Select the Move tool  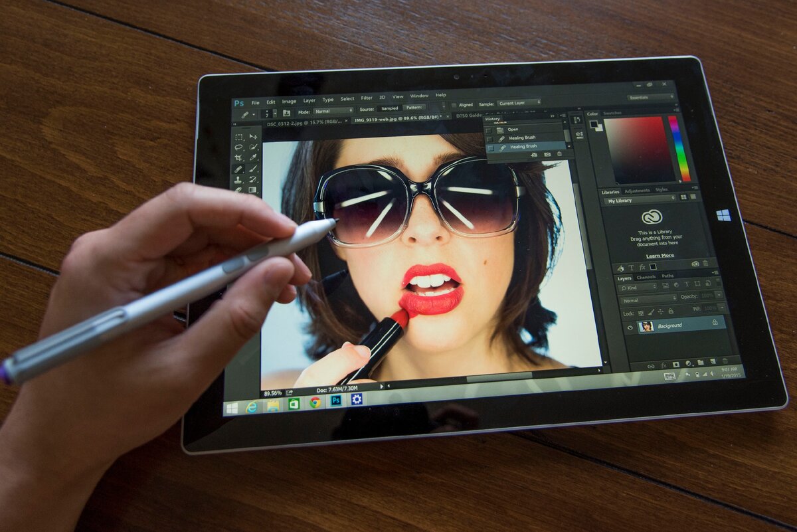point(253,136)
